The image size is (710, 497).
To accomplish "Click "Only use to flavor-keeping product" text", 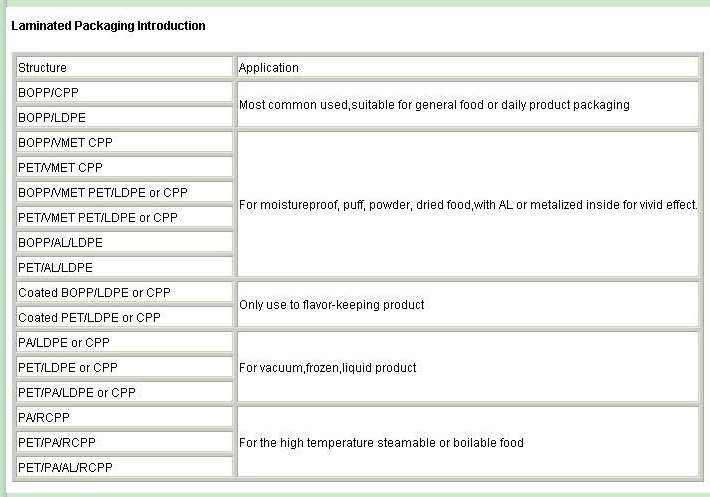I will [x=332, y=305].
